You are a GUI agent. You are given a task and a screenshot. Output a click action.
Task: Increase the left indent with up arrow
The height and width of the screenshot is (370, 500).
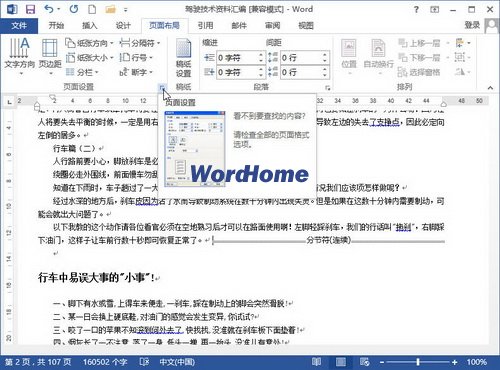[x=261, y=55]
